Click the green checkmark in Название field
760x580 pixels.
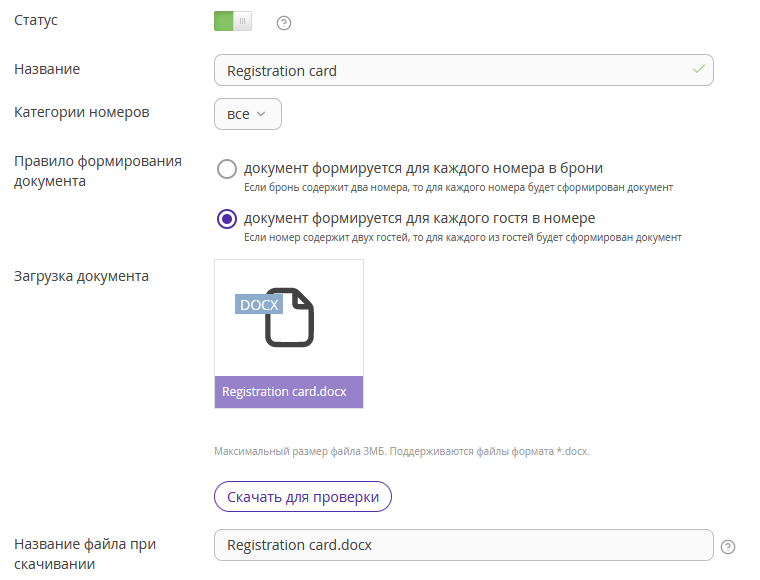tap(698, 69)
